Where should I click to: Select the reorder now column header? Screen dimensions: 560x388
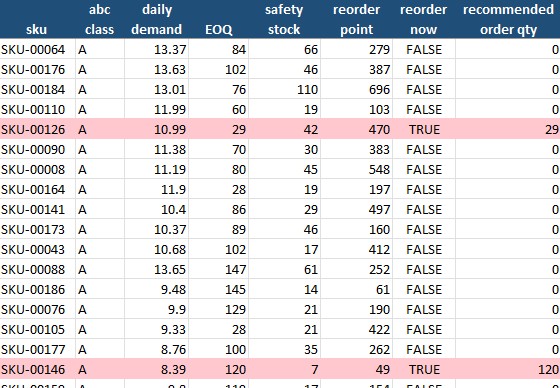[x=424, y=19]
